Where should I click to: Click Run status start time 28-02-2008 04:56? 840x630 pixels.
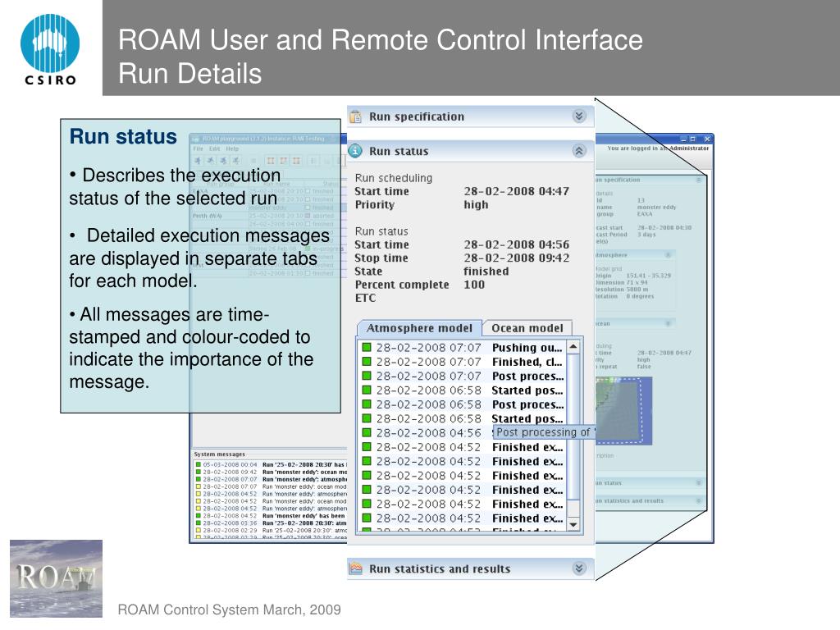coord(517,244)
